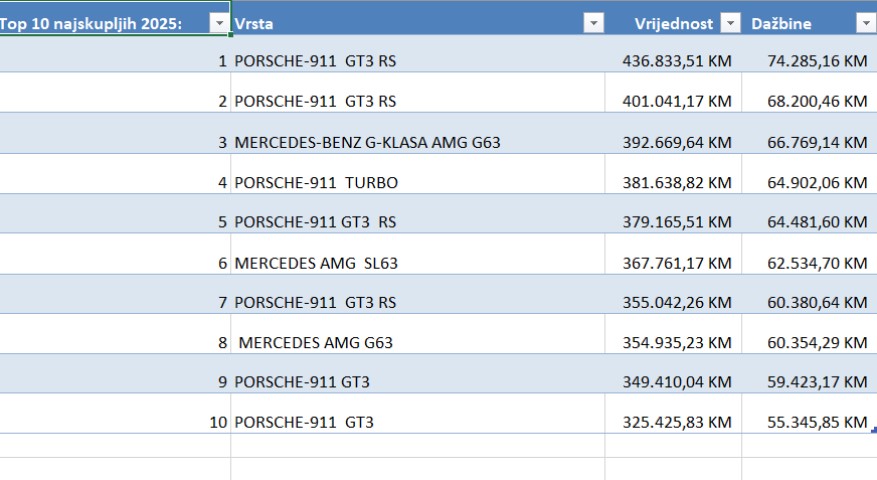Select the Vrsta header cell text
Screen dimensions: 877x480
click(254, 24)
